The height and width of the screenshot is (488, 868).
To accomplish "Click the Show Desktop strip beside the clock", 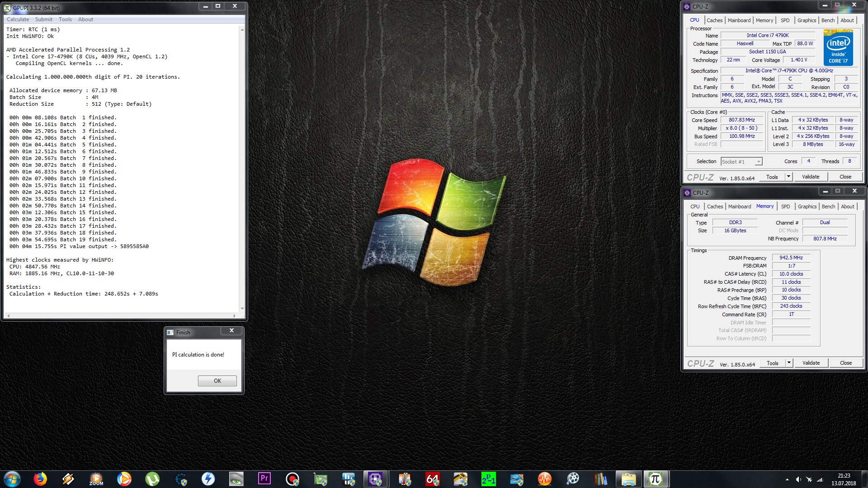I will (864, 479).
